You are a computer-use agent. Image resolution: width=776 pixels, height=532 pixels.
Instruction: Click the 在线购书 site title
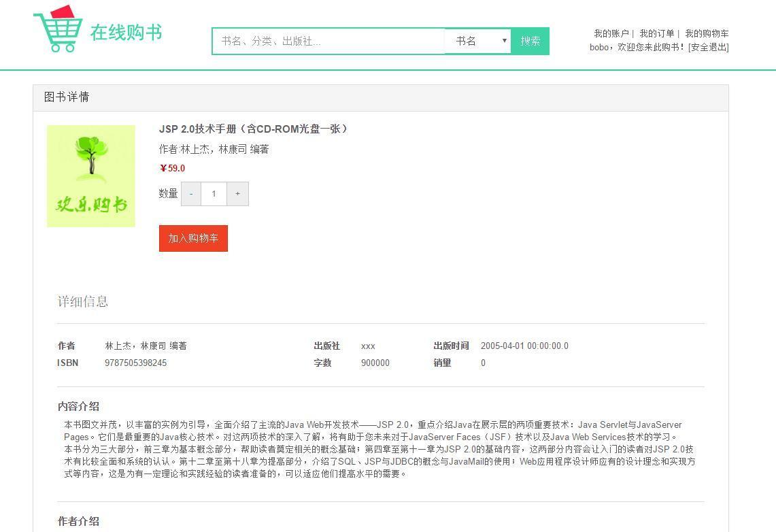point(125,33)
